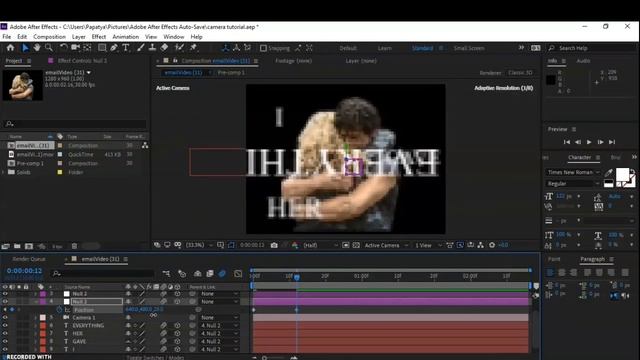
Task: Click Toggle Switches / Modes button
Action: tap(155, 357)
